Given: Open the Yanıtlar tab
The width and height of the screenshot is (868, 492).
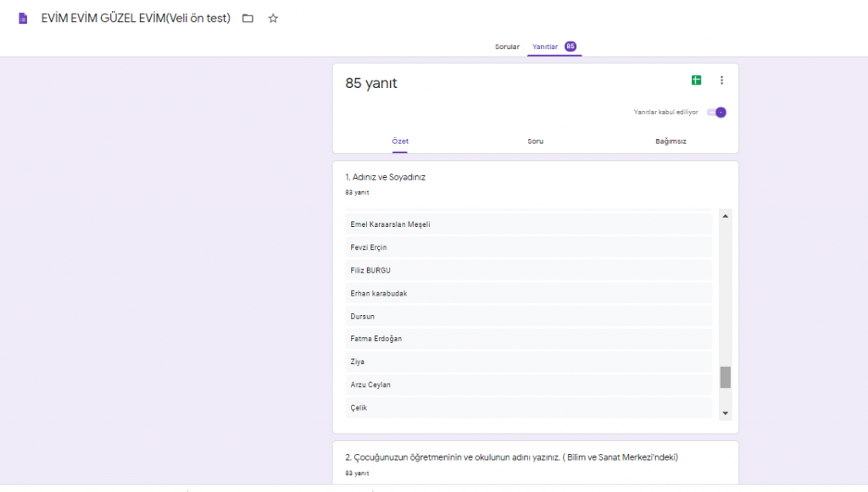Looking at the screenshot, I should 545,47.
